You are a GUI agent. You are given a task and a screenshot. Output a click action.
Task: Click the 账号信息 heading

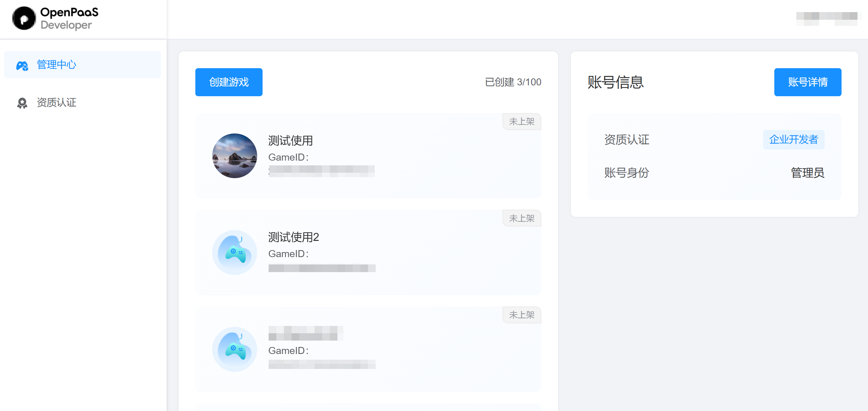tap(616, 82)
